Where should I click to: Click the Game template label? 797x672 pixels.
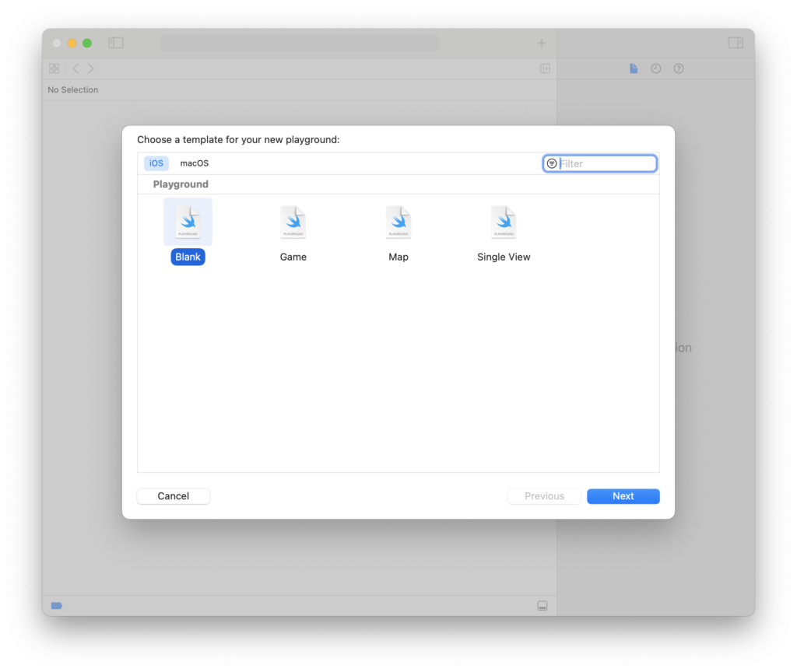[293, 257]
